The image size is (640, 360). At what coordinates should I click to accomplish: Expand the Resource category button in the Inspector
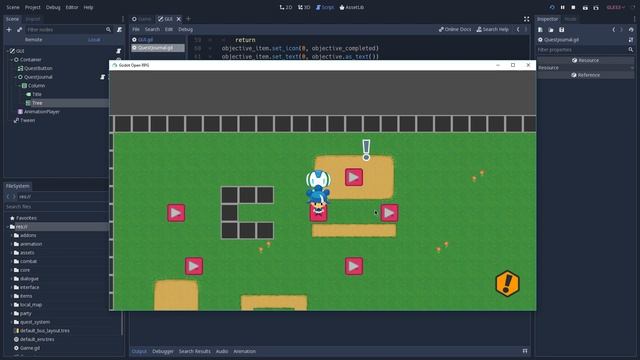[585, 60]
